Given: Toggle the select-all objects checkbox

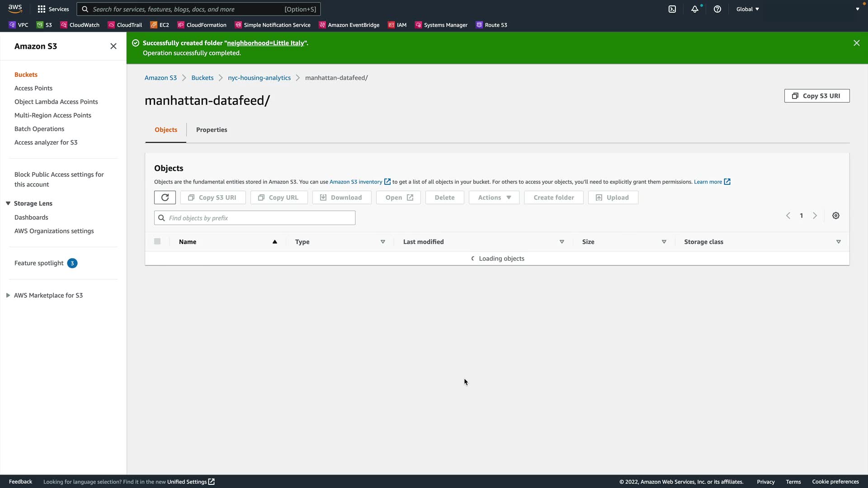Looking at the screenshot, I should click(157, 242).
